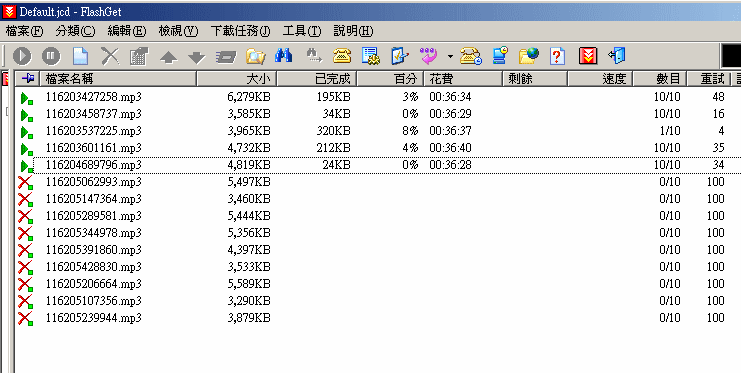Open the 工具(T) menu
The height and width of the screenshot is (373, 741).
click(302, 31)
